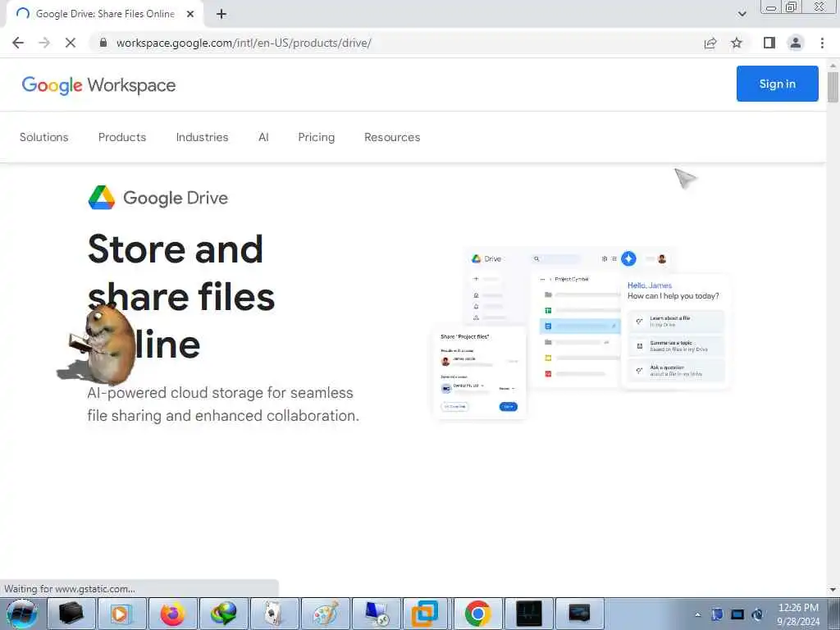This screenshot has width=840, height=630.
Task: Click the 'AI-powered cloud storage' description text
Action: click(223, 404)
